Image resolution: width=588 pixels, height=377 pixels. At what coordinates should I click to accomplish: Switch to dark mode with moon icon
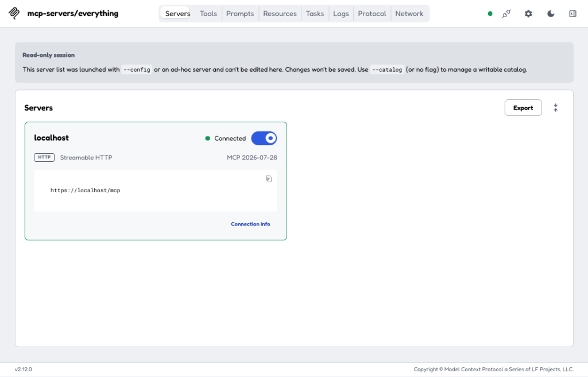click(551, 14)
